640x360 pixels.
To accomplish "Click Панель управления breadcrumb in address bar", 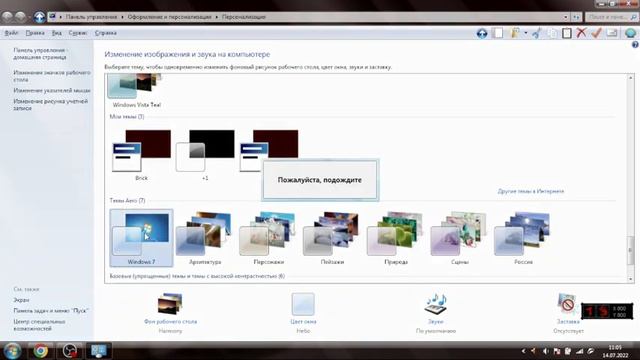I will (x=91, y=17).
